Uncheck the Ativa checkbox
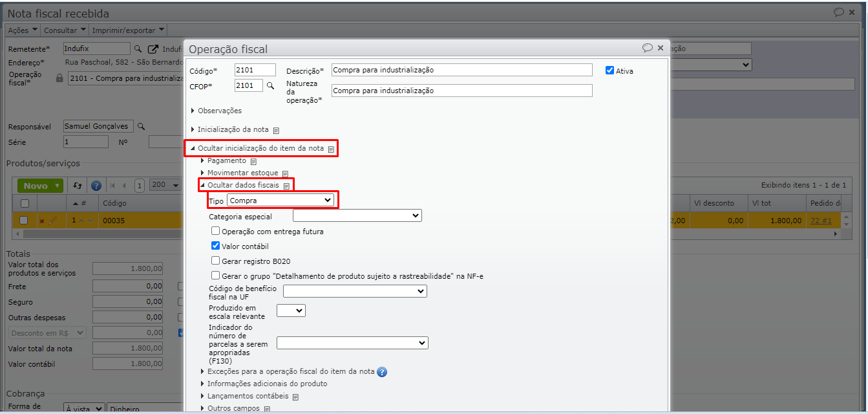 (x=609, y=71)
